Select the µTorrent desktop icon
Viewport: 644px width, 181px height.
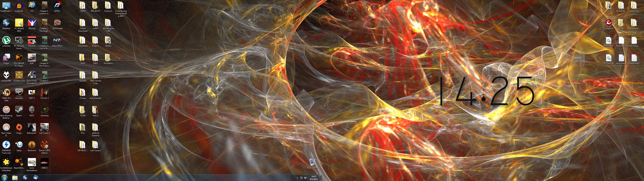(6, 40)
